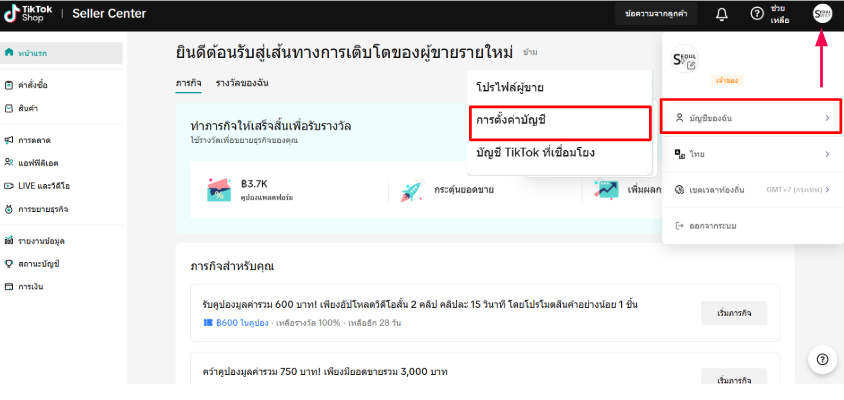Screen dimensions: 844x400
Task: Expand the บัญชีของฉัน submenu arrow
Action: click(827, 117)
